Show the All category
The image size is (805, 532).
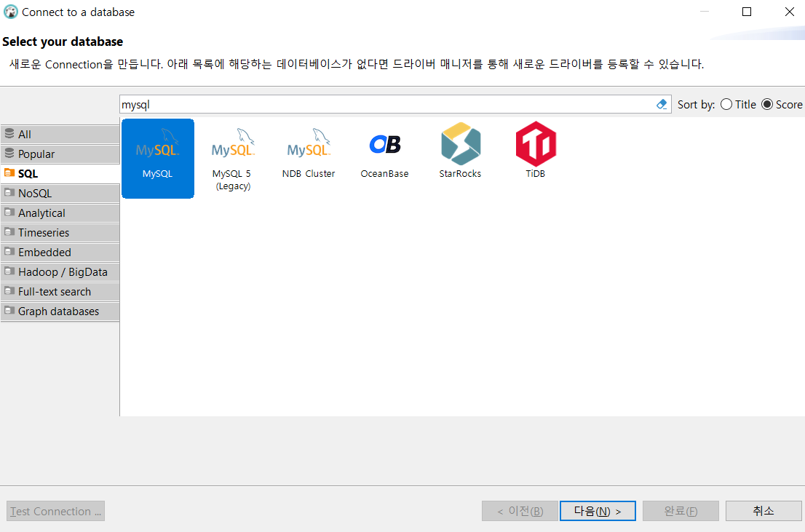point(60,135)
